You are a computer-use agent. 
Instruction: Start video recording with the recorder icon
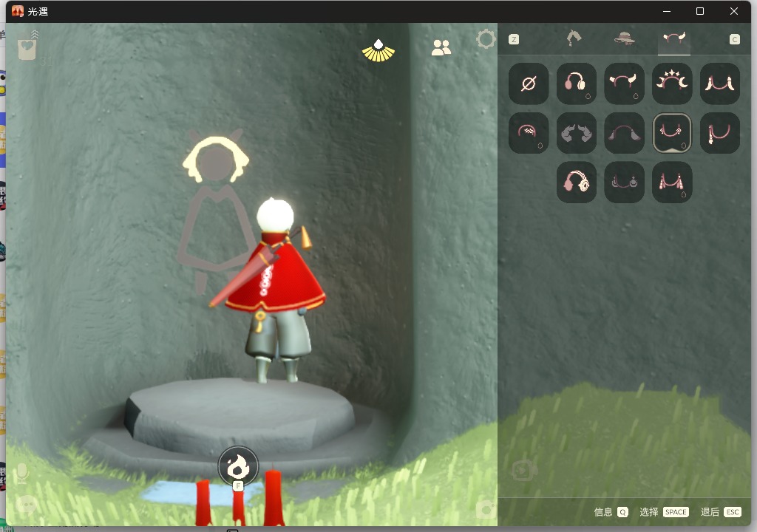525,470
